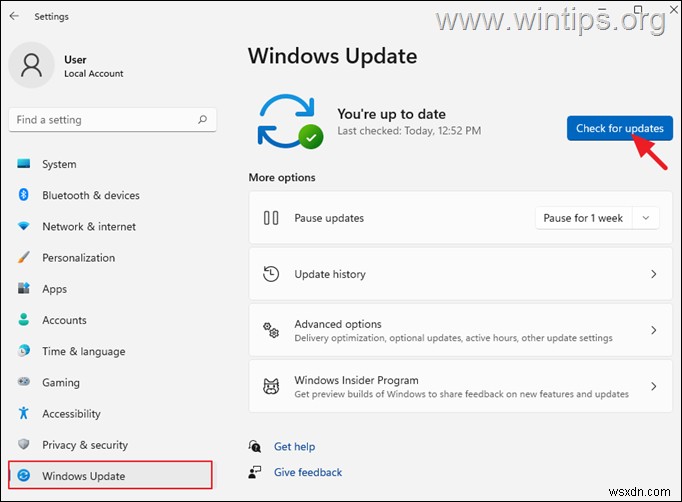Expand the Update history row chevron

[x=654, y=274]
